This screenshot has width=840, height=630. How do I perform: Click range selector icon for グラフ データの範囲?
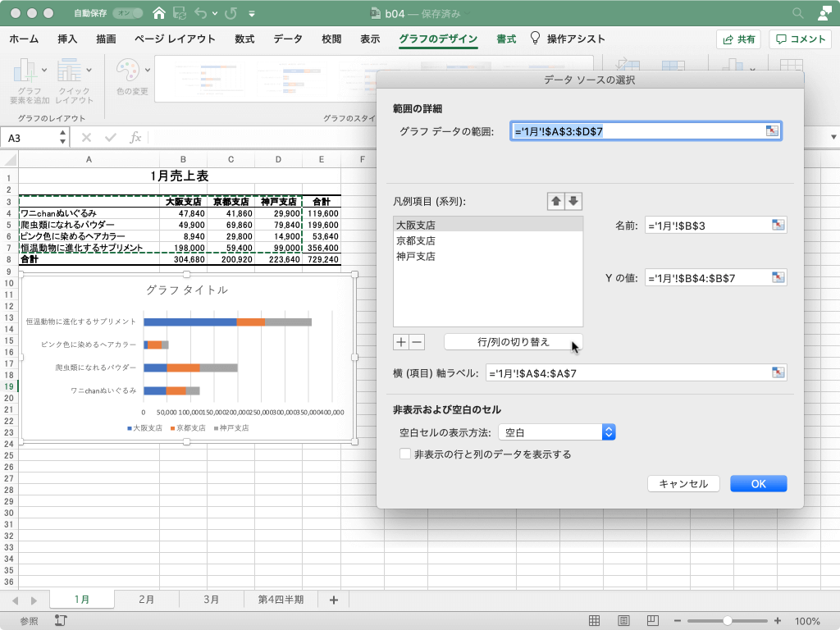pos(772,131)
